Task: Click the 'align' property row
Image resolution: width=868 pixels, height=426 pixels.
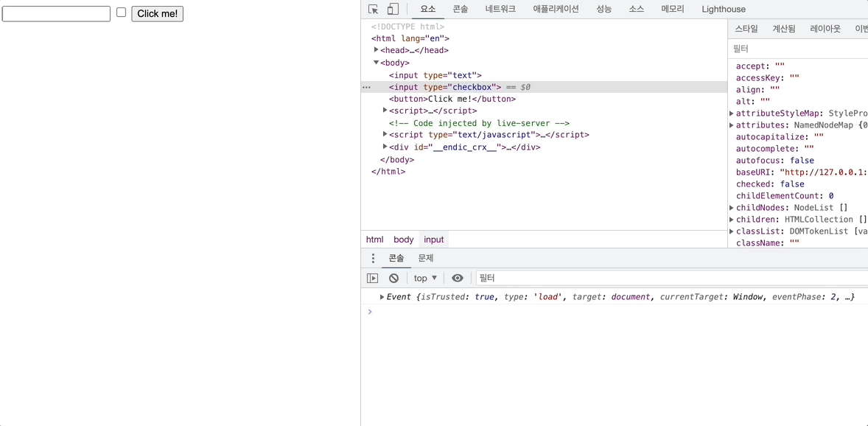Action: tap(757, 89)
